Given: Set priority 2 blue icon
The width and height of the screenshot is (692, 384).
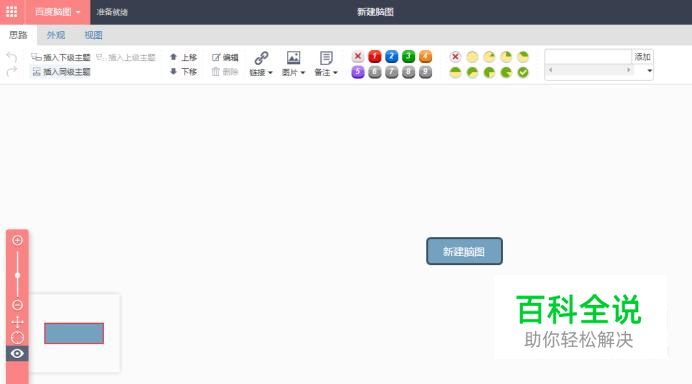Looking at the screenshot, I should click(391, 56).
